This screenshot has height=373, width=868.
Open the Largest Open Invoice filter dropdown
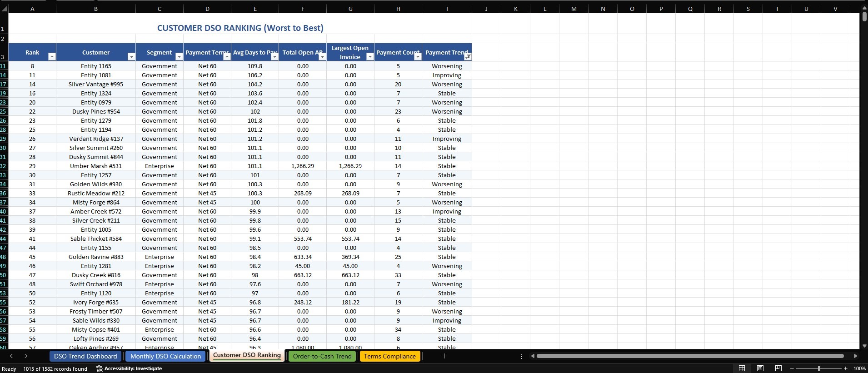coord(370,57)
